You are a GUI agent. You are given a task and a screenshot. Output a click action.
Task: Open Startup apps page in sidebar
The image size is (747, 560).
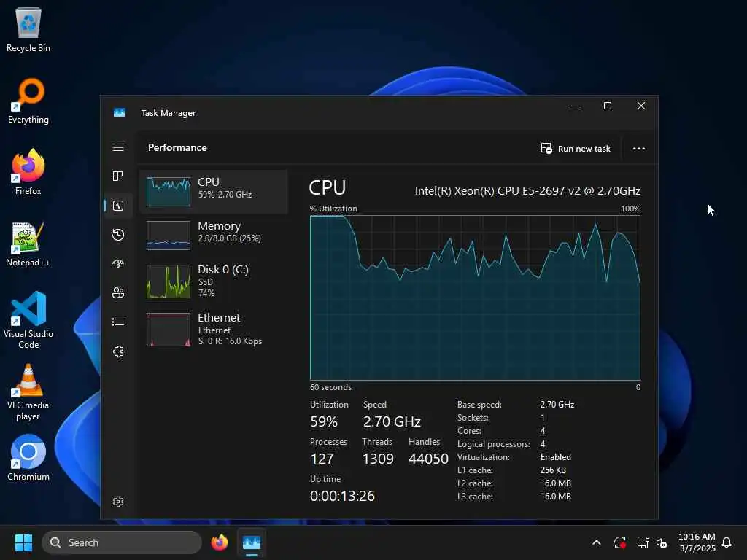118,263
